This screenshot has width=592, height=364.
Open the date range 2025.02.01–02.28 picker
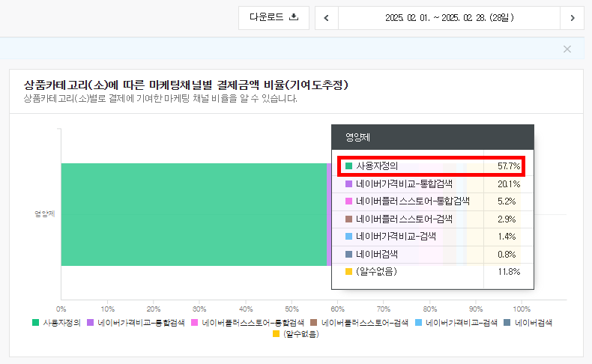(x=450, y=18)
